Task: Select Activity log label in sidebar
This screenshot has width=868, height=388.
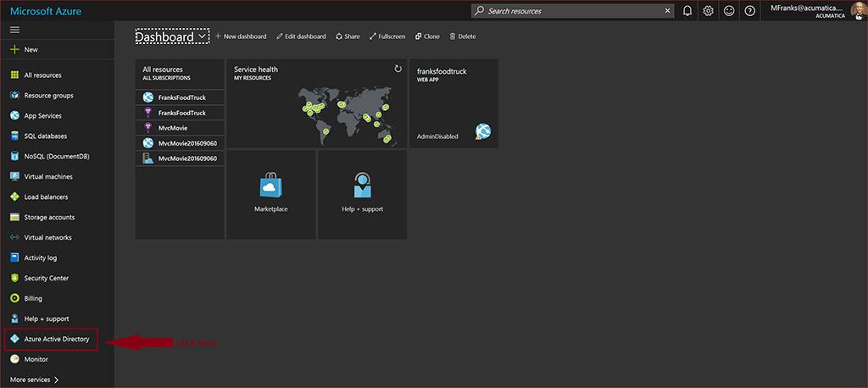Action: (x=41, y=258)
